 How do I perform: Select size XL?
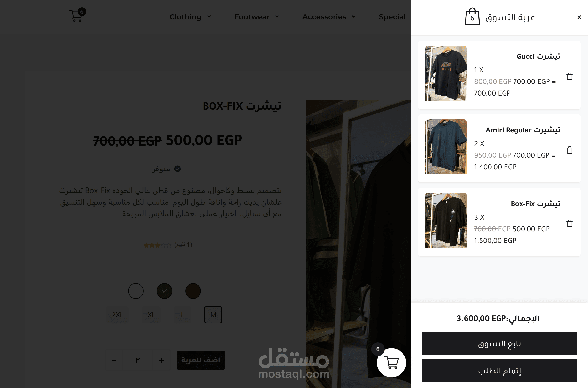151,315
